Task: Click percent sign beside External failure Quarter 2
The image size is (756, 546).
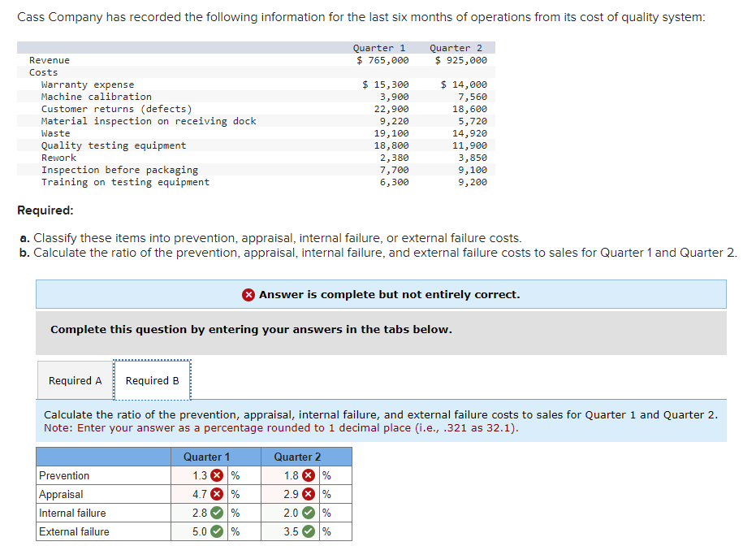Action: click(x=326, y=531)
